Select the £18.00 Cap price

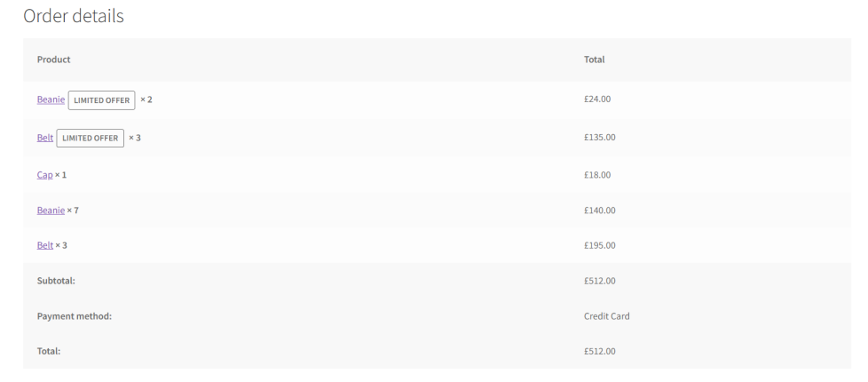click(x=597, y=175)
